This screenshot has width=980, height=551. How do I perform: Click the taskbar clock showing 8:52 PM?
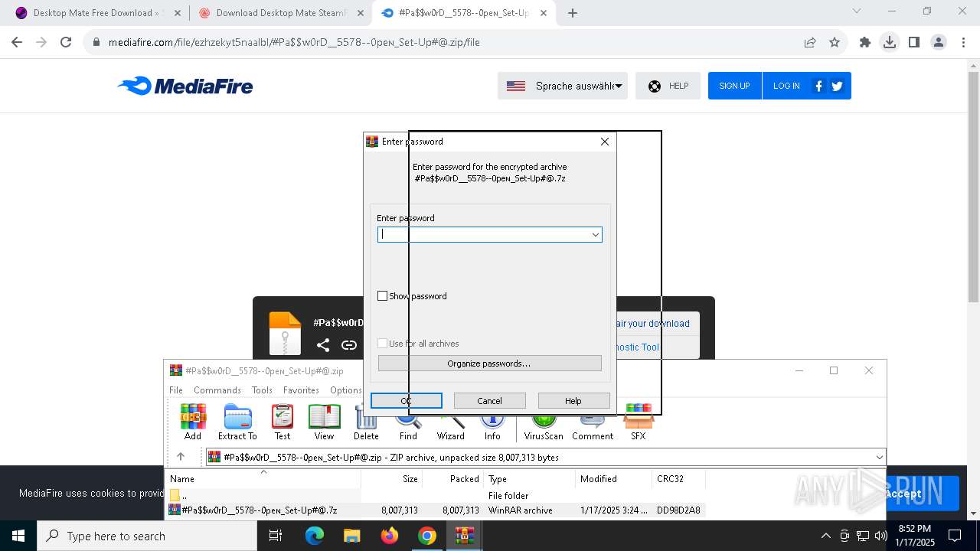(x=916, y=536)
